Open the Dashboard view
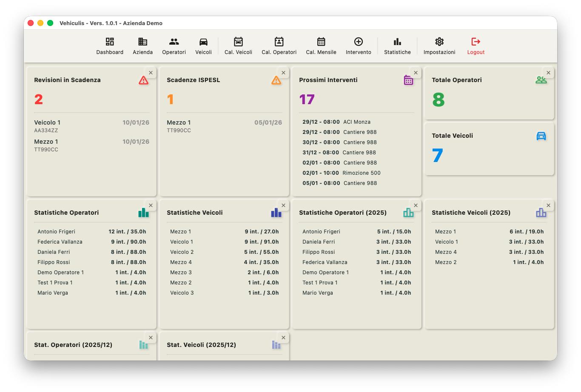The height and width of the screenshot is (392, 581). point(110,46)
